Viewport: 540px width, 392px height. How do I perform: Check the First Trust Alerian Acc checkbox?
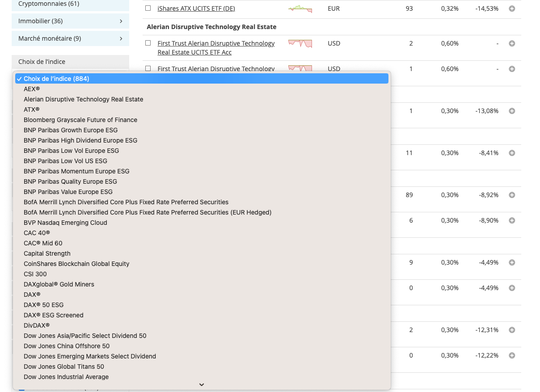tap(148, 43)
